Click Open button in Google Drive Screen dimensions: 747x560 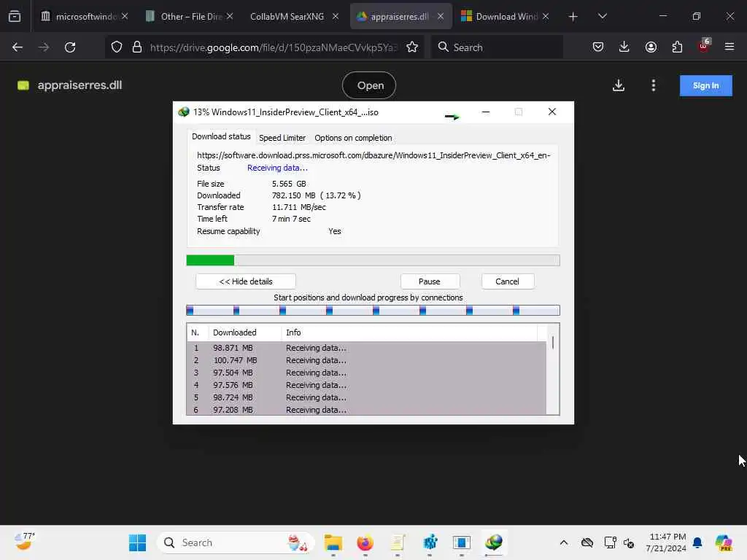point(370,86)
